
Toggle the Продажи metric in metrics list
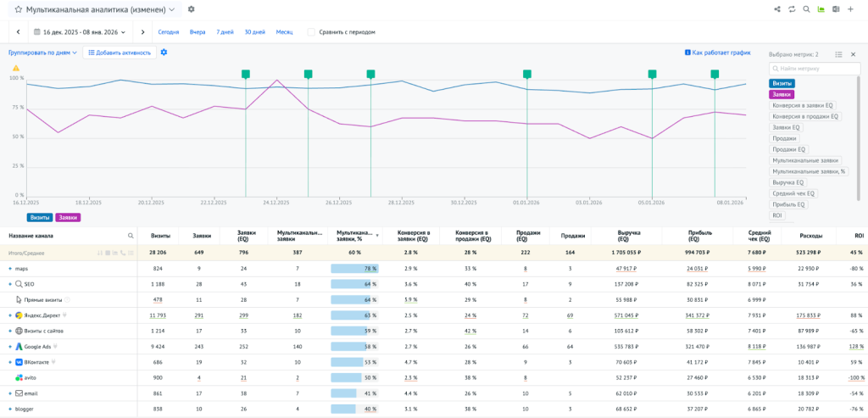click(x=785, y=138)
